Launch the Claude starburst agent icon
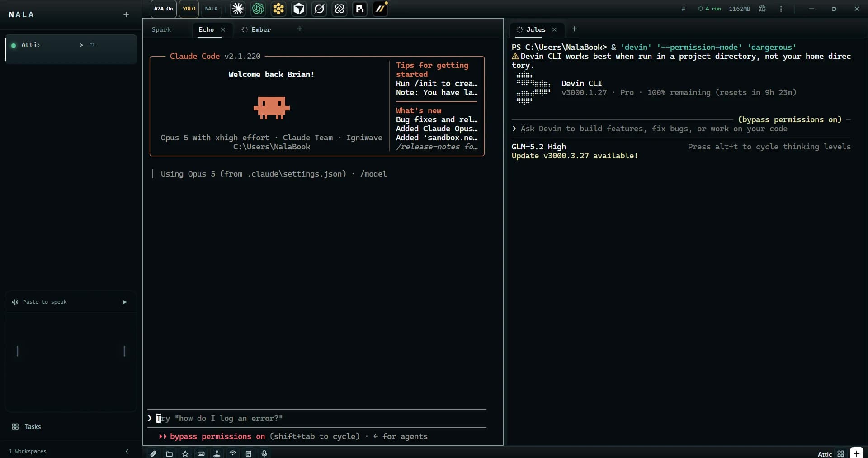The image size is (868, 458). [x=238, y=9]
